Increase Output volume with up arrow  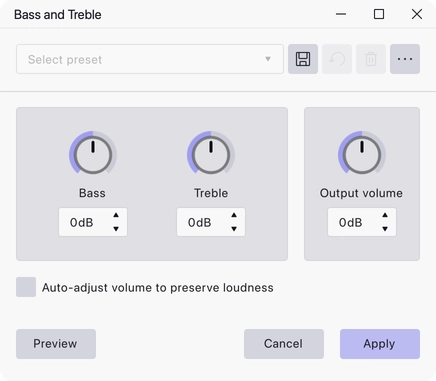385,215
